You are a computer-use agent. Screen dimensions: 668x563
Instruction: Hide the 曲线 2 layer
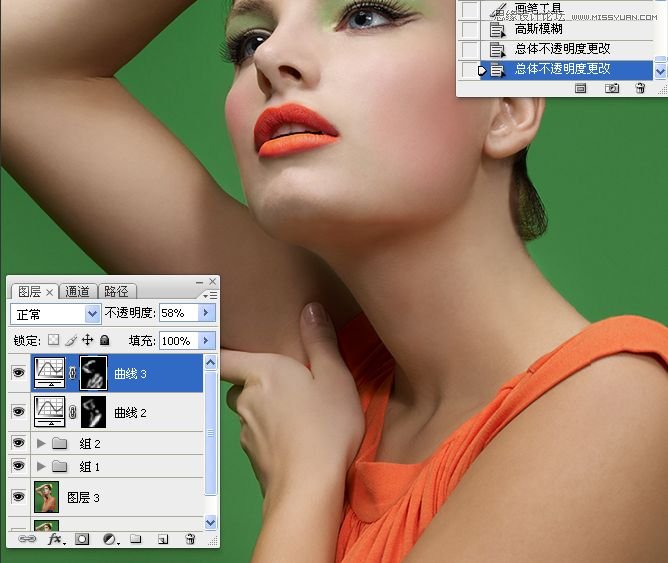tap(18, 412)
